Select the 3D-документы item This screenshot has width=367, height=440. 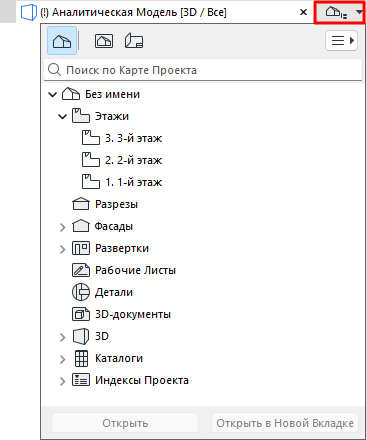121,314
